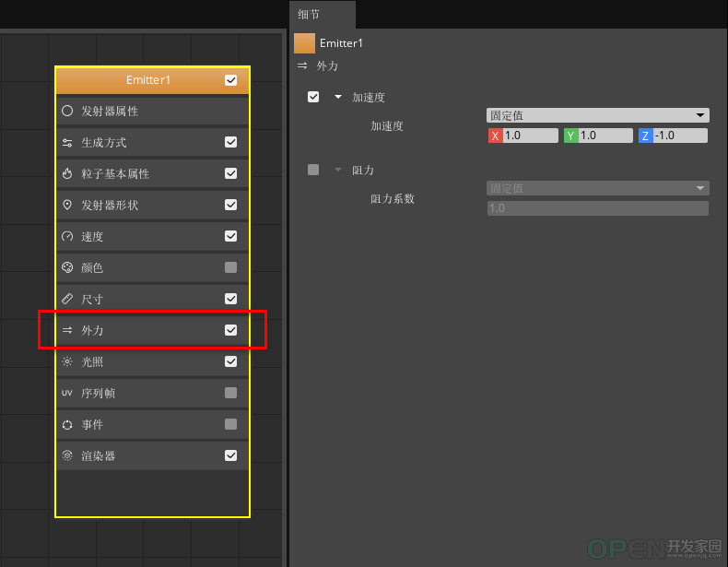Click the Emitter1 orange node header
The image size is (728, 567).
[x=152, y=80]
